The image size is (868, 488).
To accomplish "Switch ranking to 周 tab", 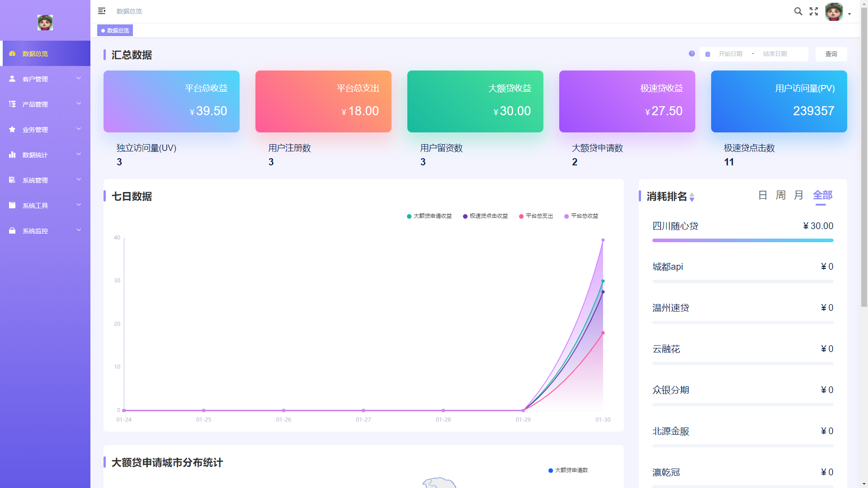I will click(780, 195).
